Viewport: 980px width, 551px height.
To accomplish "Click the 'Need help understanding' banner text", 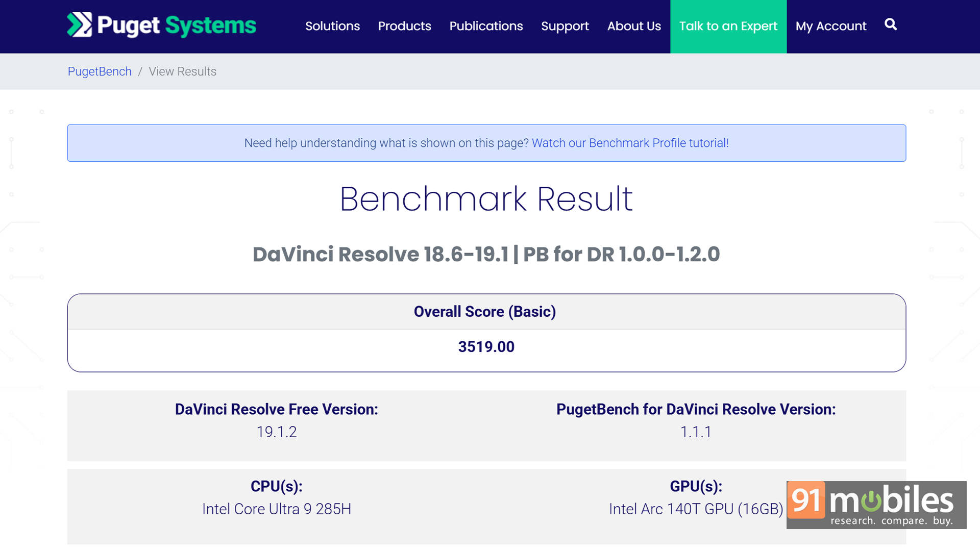I will click(x=386, y=143).
